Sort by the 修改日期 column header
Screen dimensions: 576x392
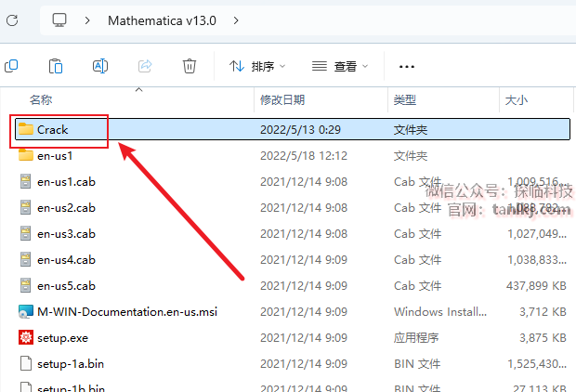pyautogui.click(x=281, y=99)
